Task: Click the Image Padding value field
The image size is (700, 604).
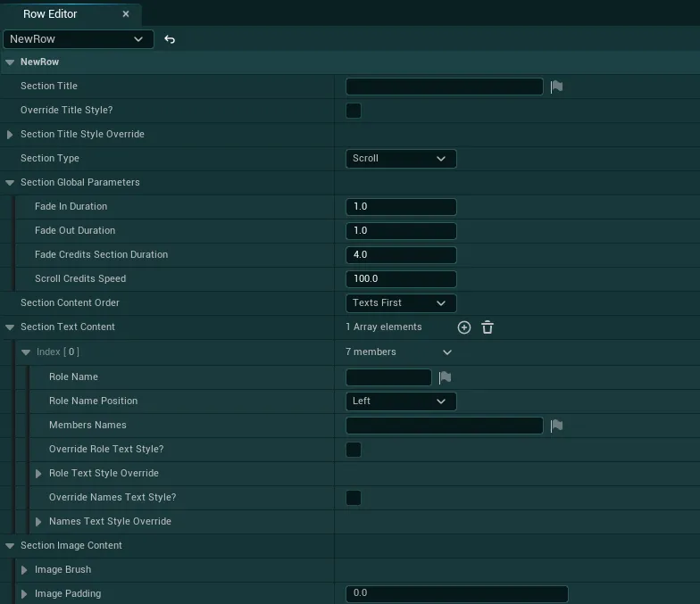Action: (457, 594)
